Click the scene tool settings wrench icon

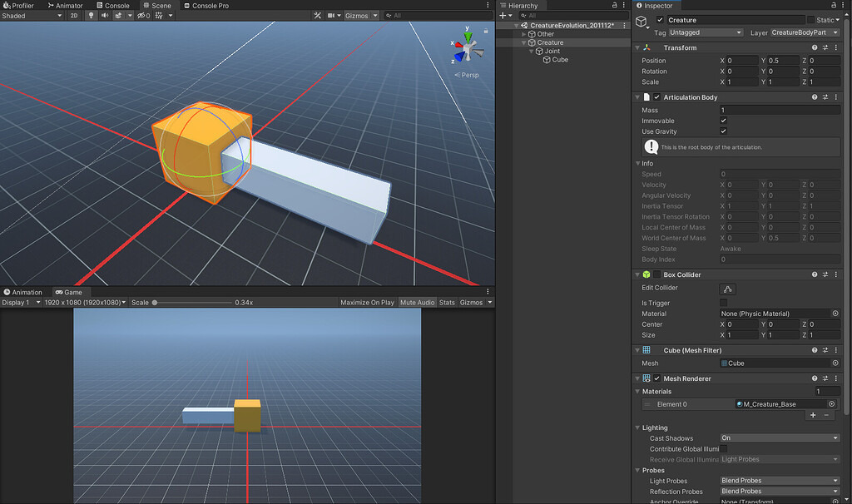pos(317,15)
